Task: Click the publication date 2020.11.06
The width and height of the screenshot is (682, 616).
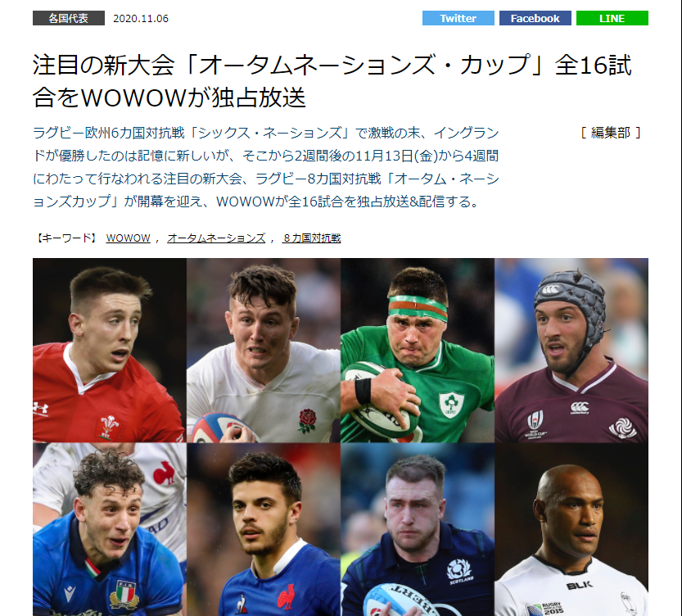Action: (x=141, y=18)
